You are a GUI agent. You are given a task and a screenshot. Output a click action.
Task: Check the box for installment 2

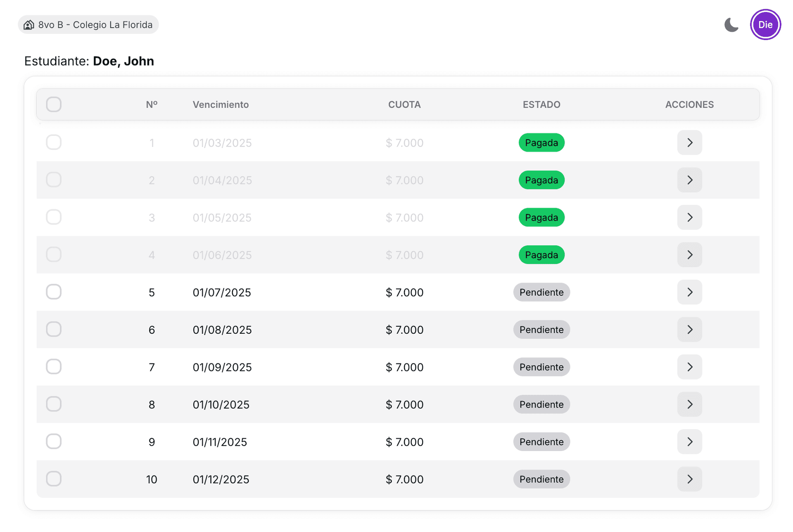pos(54,180)
